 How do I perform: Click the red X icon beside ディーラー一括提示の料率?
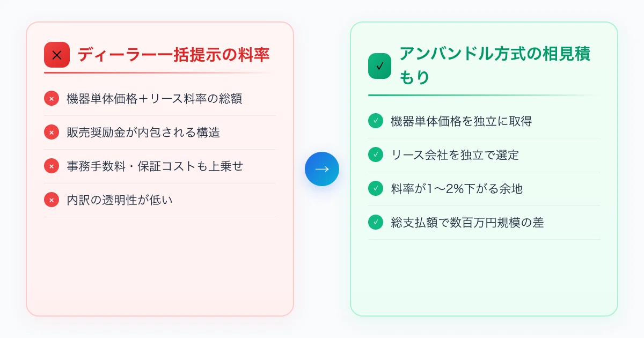click(57, 55)
